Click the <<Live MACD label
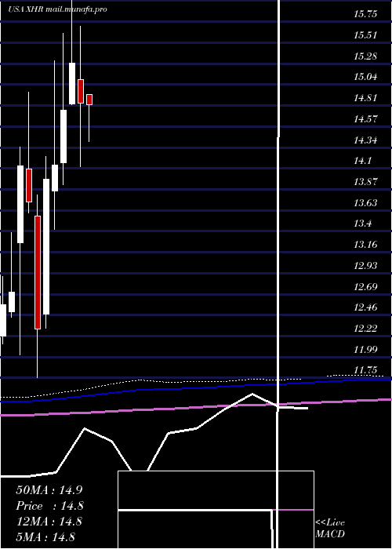This screenshot has height=549, width=392. pyautogui.click(x=330, y=529)
